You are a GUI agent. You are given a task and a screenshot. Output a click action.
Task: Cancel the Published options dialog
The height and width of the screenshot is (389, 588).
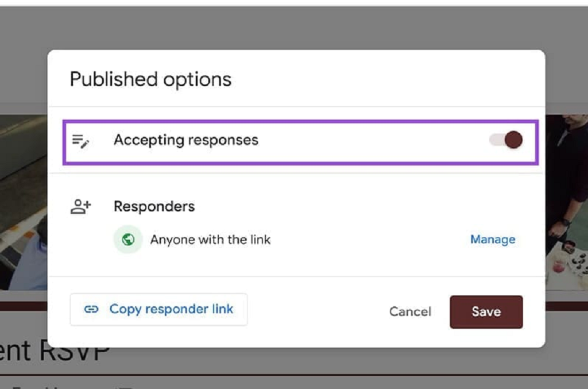(410, 311)
